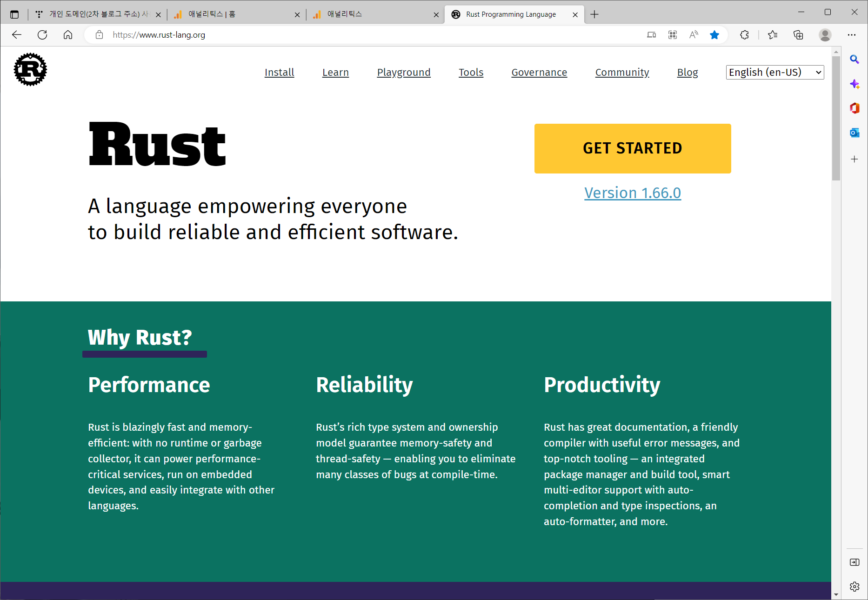The width and height of the screenshot is (868, 600).
Task: Close the '애널리틱스 | 홈' tab
Action: 297,14
